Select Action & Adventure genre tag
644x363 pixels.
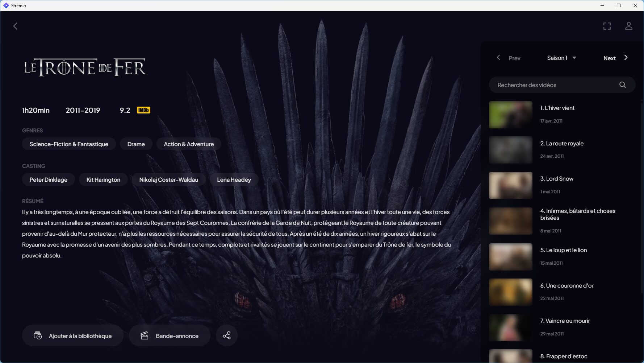coord(189,144)
